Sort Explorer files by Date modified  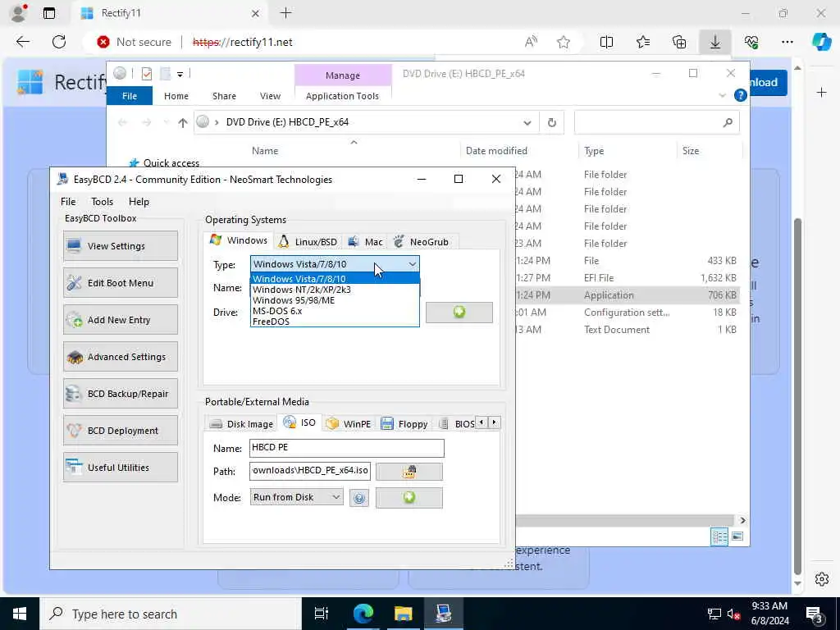pyautogui.click(x=496, y=151)
